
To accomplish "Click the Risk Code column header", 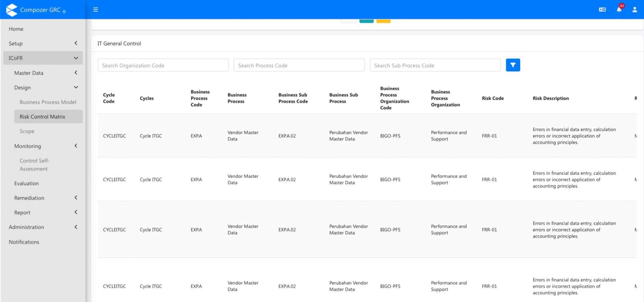I will [492, 98].
